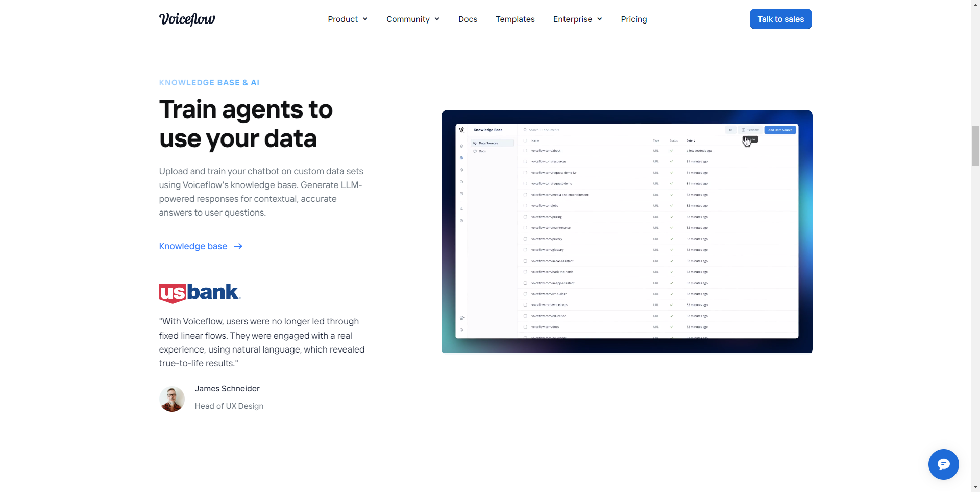Screen dimensions: 980x492
Task: Click the 'Train agents to use your data' heading
Action: pos(246,124)
